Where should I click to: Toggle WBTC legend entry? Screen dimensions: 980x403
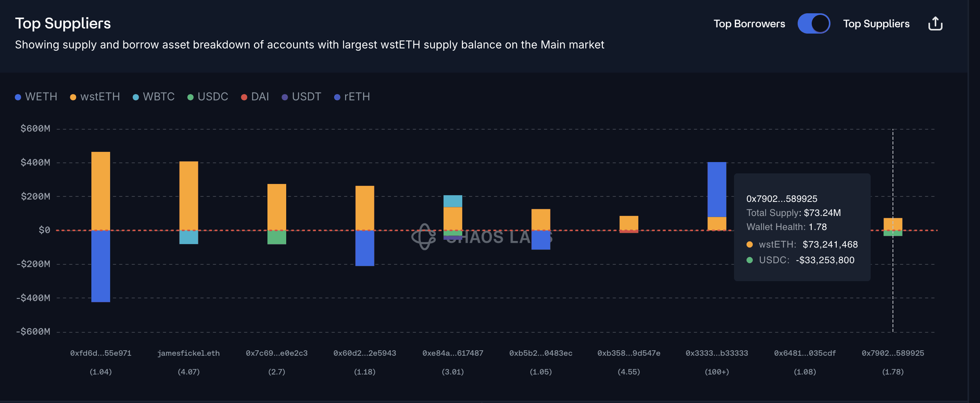point(154,97)
